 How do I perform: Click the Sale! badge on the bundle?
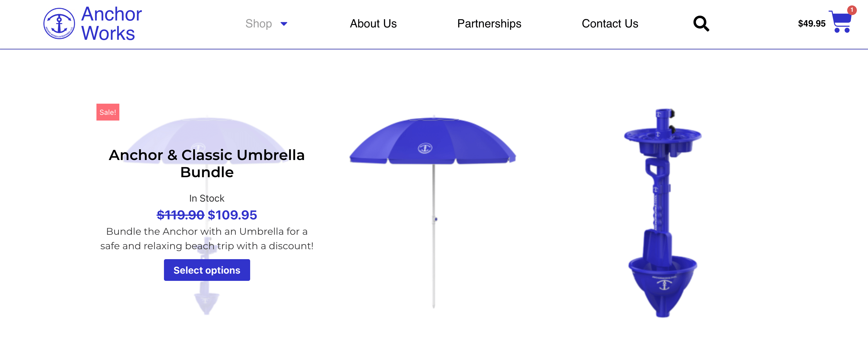[108, 112]
